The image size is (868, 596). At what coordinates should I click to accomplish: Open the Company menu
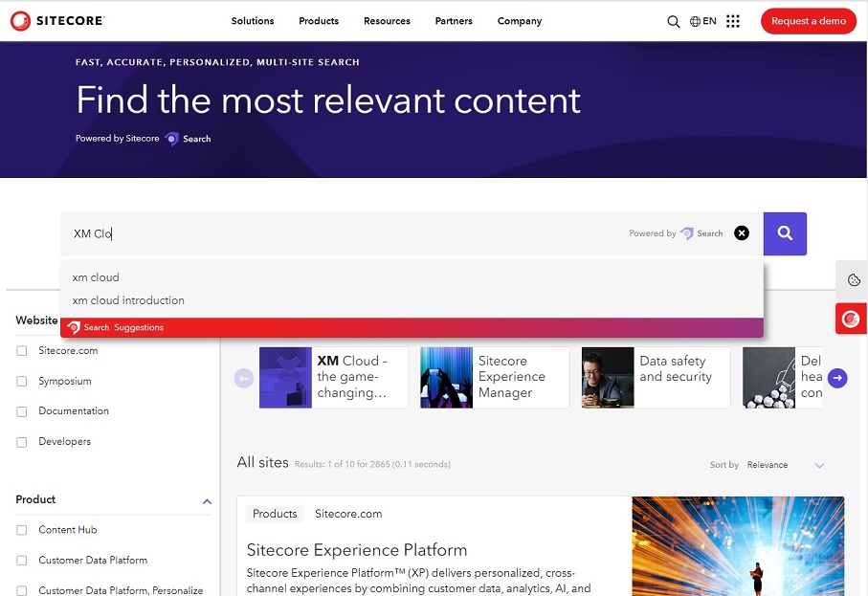click(520, 21)
